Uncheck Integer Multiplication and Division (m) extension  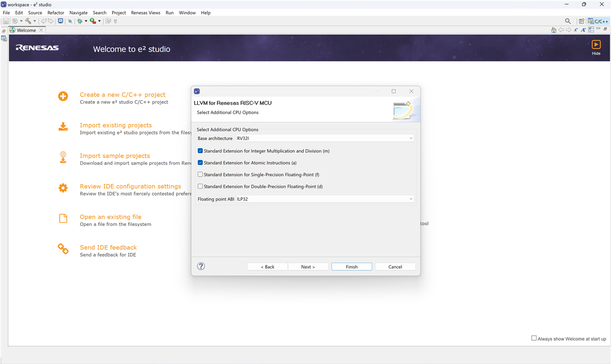(x=200, y=151)
